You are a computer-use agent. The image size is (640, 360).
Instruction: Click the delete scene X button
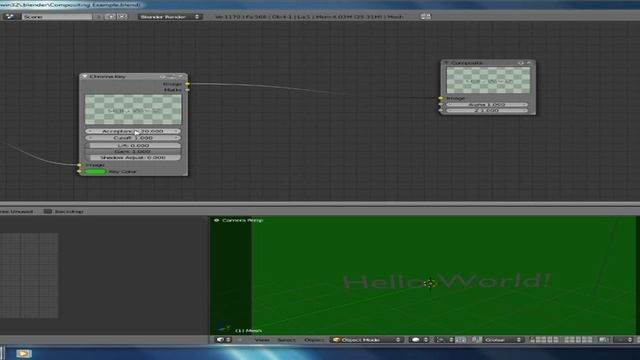tap(122, 17)
